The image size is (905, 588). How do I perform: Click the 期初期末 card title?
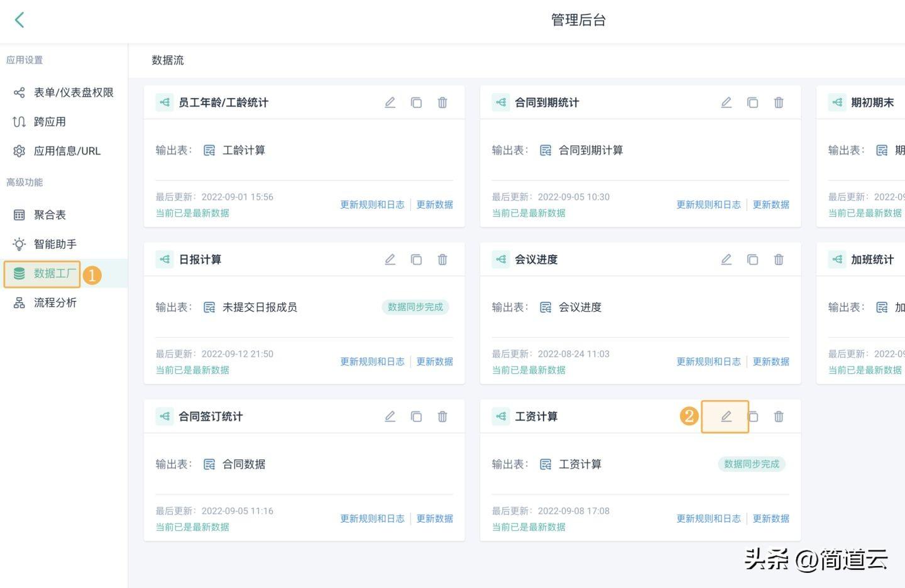point(872,102)
